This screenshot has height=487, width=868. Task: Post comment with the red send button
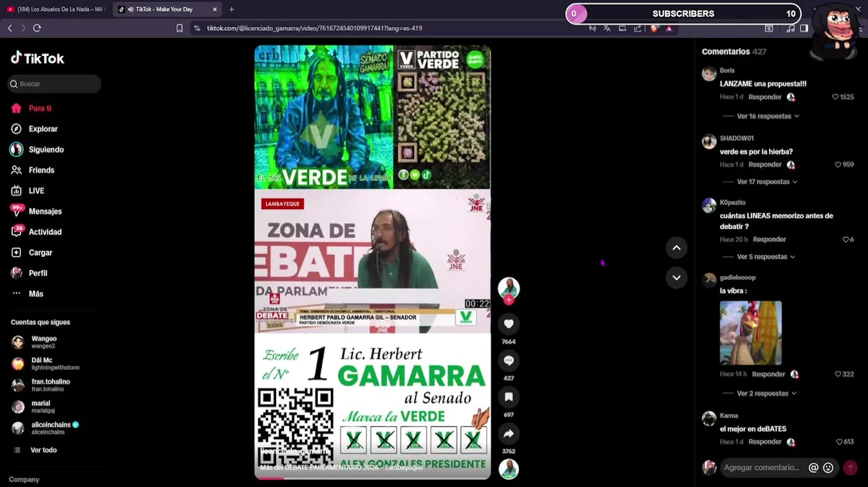tap(850, 468)
